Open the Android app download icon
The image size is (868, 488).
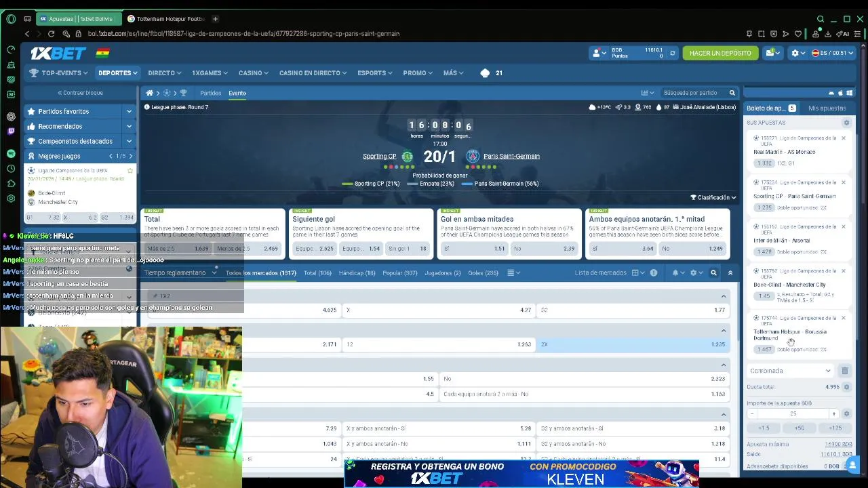tap(831, 93)
